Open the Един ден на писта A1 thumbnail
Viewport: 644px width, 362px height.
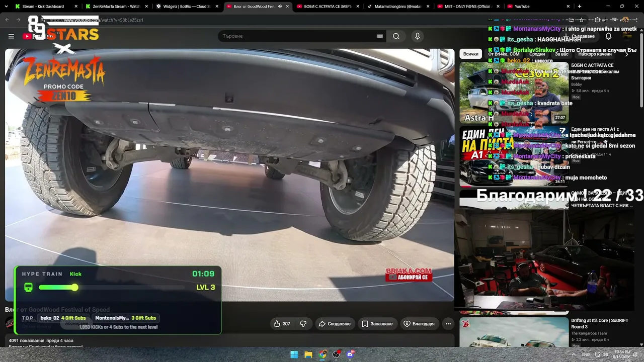[x=514, y=156]
